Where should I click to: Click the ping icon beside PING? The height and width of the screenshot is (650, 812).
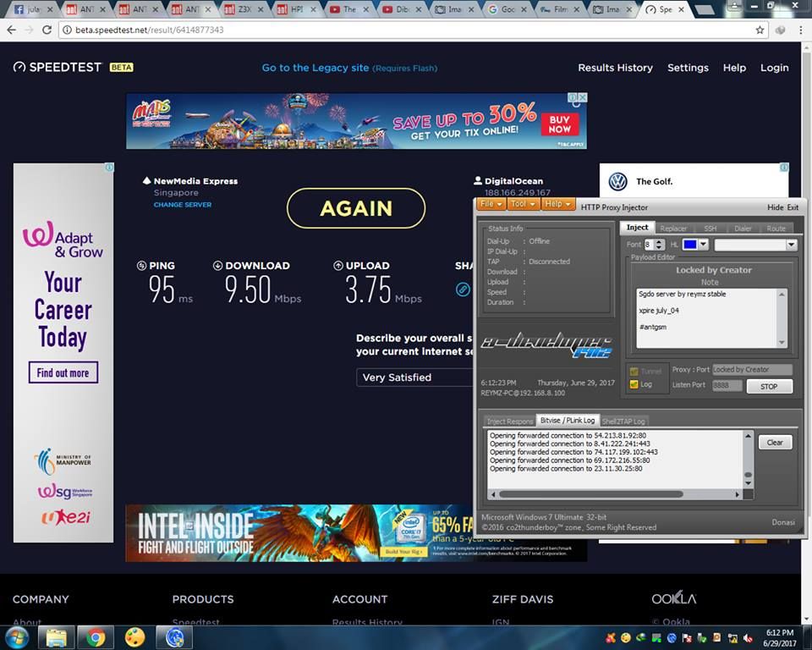pos(141,266)
